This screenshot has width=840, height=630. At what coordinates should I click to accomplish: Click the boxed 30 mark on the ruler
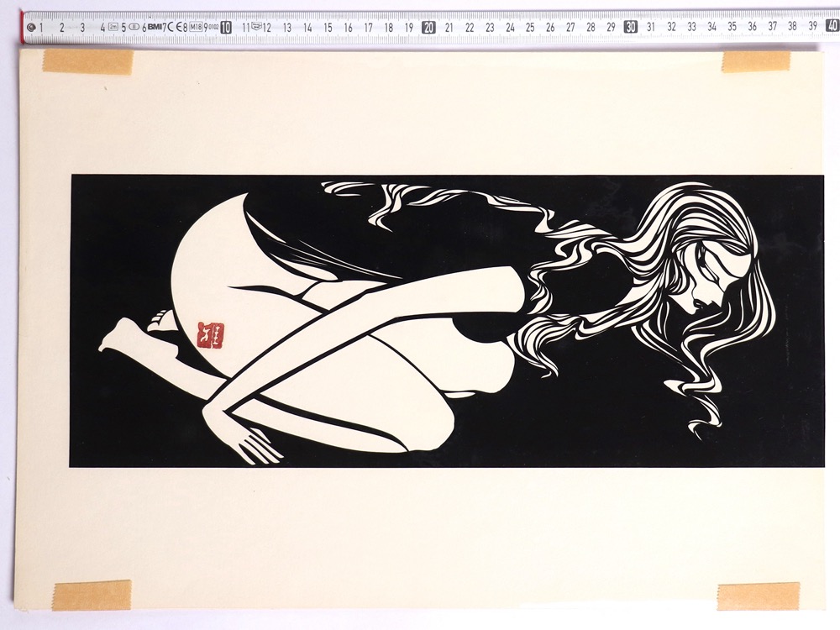coord(631,27)
